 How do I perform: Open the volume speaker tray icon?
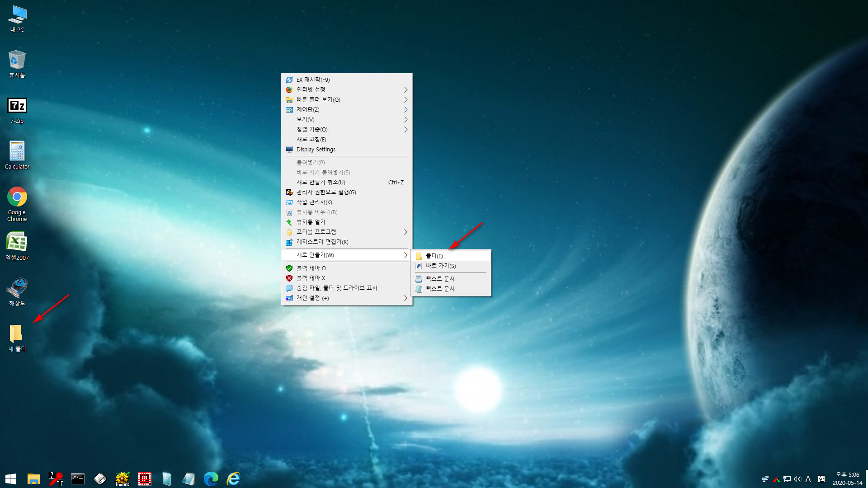[x=797, y=479]
